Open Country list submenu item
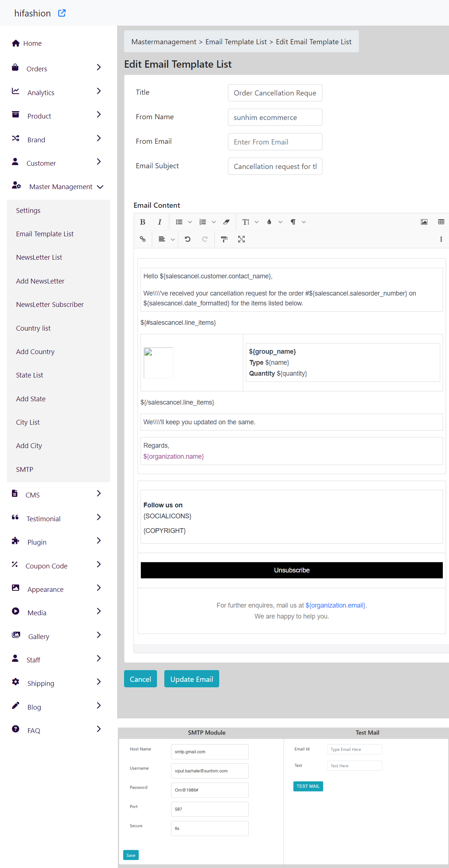This screenshot has width=449, height=868. coord(33,328)
